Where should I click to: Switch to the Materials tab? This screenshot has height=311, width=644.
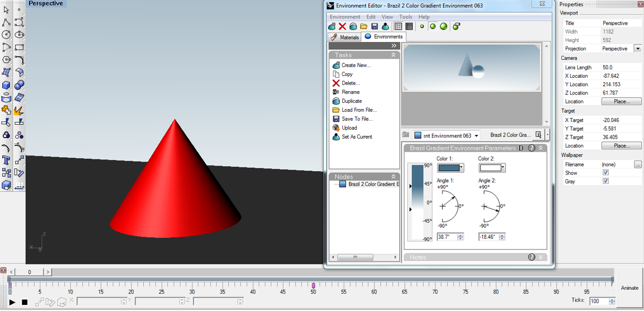tap(345, 37)
